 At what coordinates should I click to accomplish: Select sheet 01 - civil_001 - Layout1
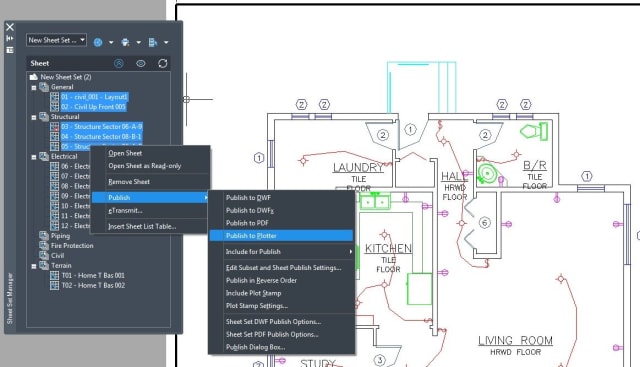[x=94, y=97]
